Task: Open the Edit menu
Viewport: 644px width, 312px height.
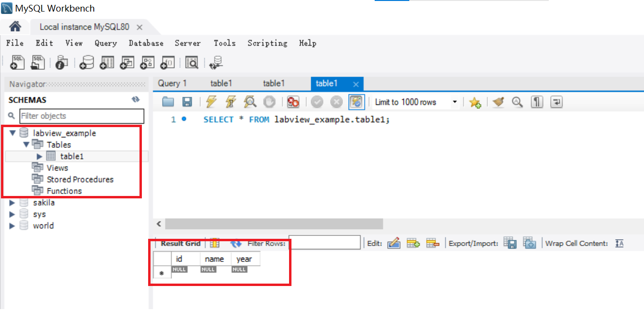Action: pyautogui.click(x=44, y=43)
